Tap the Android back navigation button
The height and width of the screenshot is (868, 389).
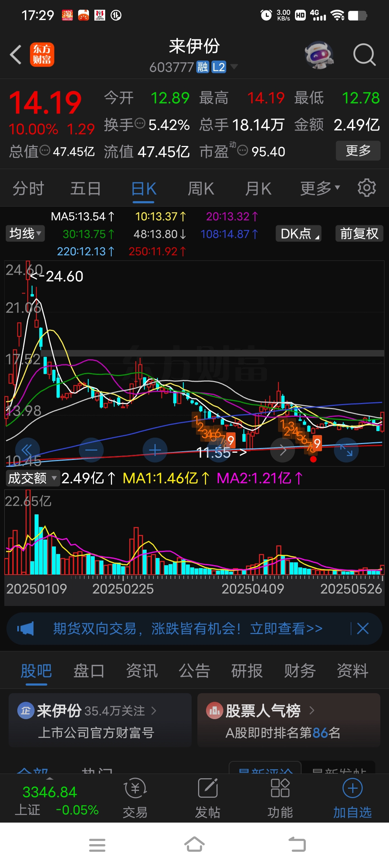[x=297, y=845]
